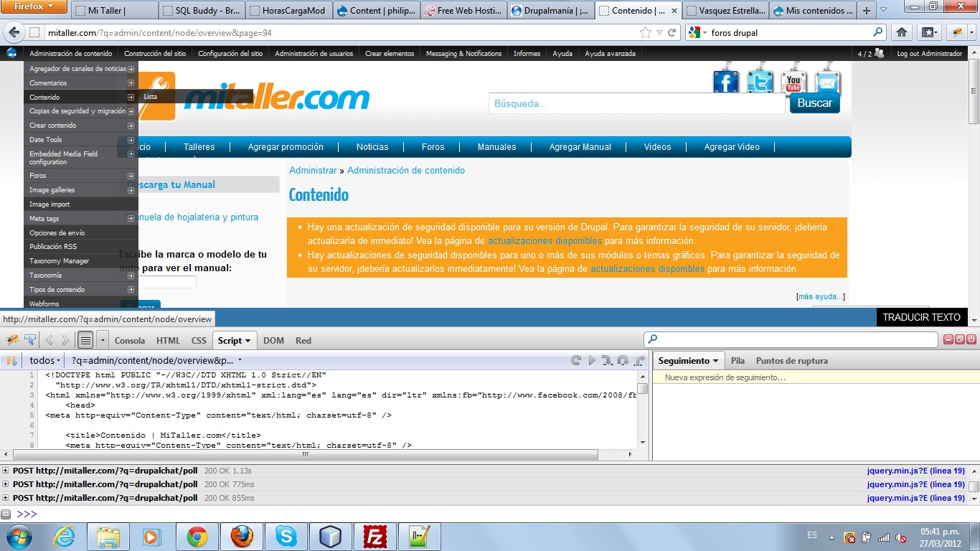Viewport: 980px width, 551px height.
Task: Open the YouTube badge icon on MiTaller
Action: tap(793, 80)
